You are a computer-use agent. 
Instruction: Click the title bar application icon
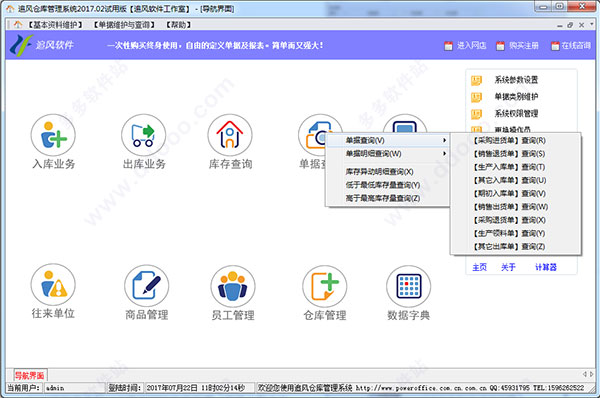click(10, 8)
